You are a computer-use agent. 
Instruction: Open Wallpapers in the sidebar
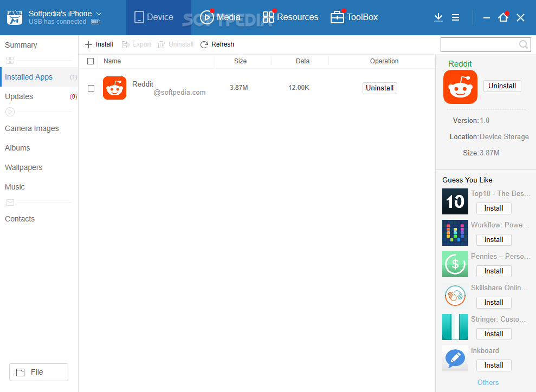tap(24, 167)
